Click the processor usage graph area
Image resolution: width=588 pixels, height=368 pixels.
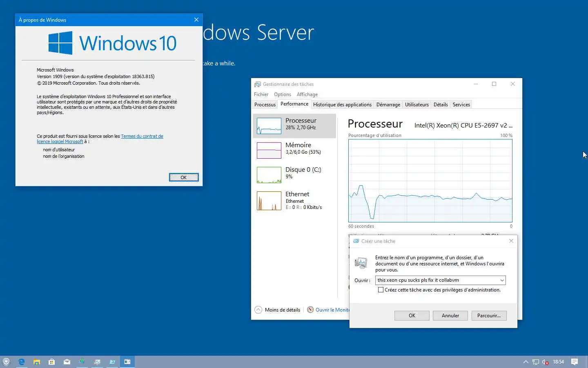click(430, 181)
